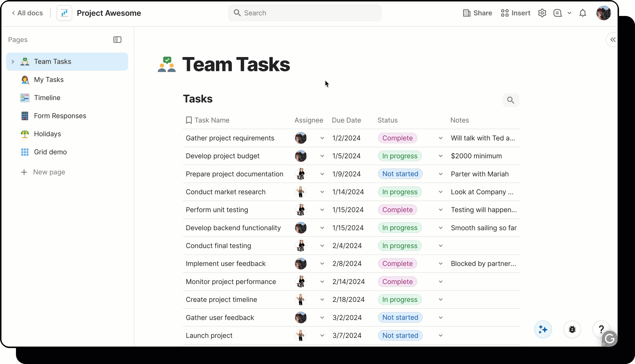Click the Insert button label

coord(521,13)
